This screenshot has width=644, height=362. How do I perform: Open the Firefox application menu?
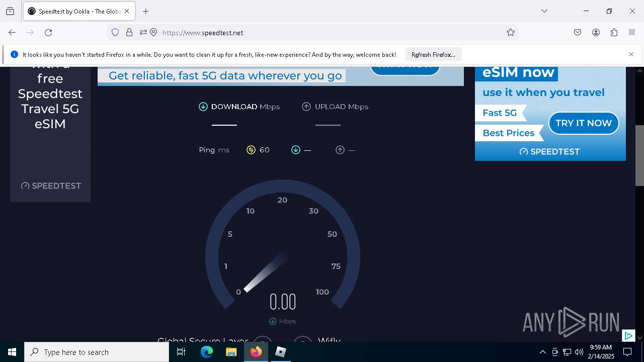click(x=632, y=32)
